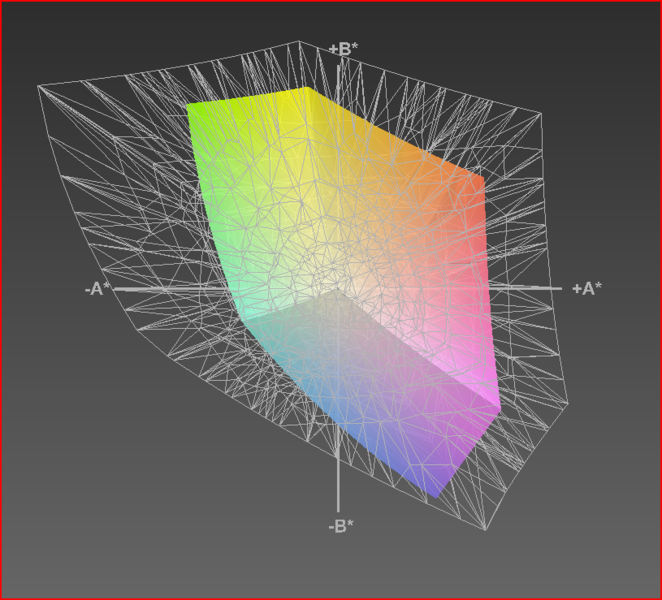Click the +B* axis label
Viewport: 662px width, 600px height.
pos(343,49)
